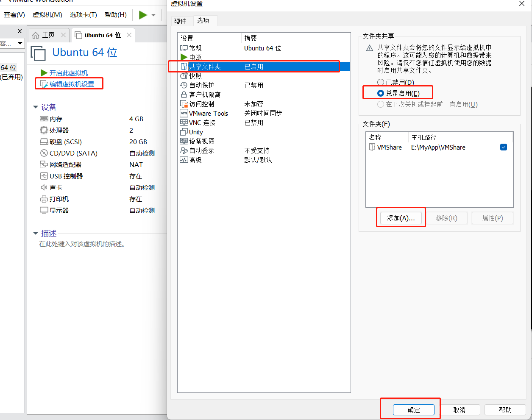Select VMware Tools vm icon
The image size is (532, 420).
[184, 113]
